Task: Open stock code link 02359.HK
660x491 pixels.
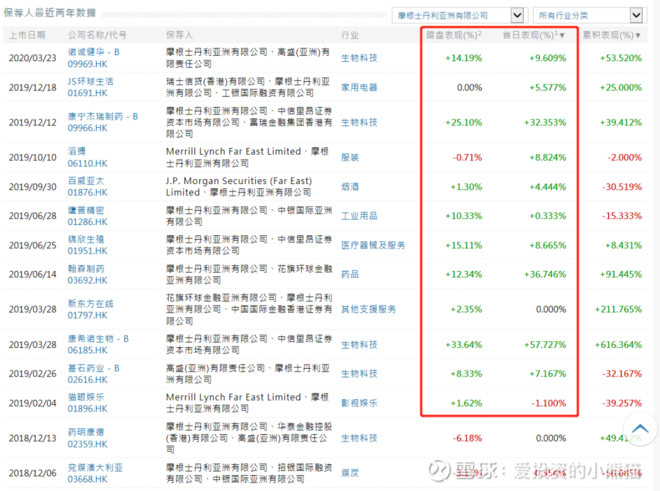Action: click(88, 444)
